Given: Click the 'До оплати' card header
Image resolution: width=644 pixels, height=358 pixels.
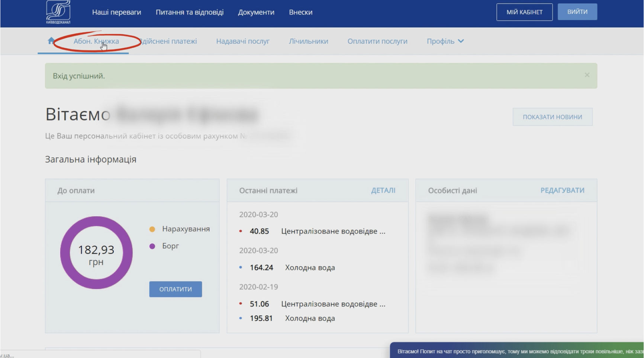Looking at the screenshot, I should 132,191.
